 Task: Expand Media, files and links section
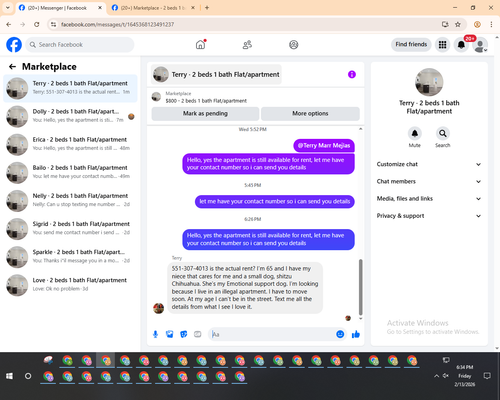coord(429,199)
